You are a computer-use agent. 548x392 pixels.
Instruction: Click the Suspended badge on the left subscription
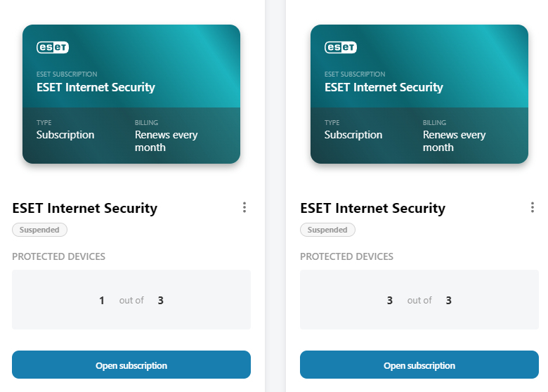[39, 230]
